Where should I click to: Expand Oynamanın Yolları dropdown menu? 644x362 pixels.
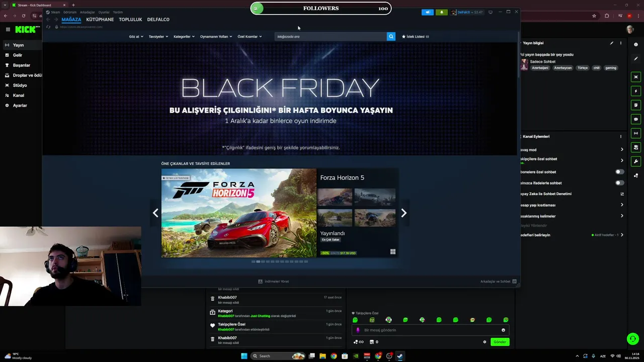[x=216, y=37]
